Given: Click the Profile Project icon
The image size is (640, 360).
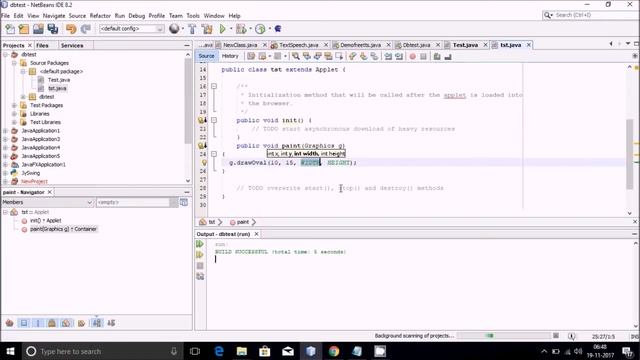Looking at the screenshot, I should click(x=260, y=29).
